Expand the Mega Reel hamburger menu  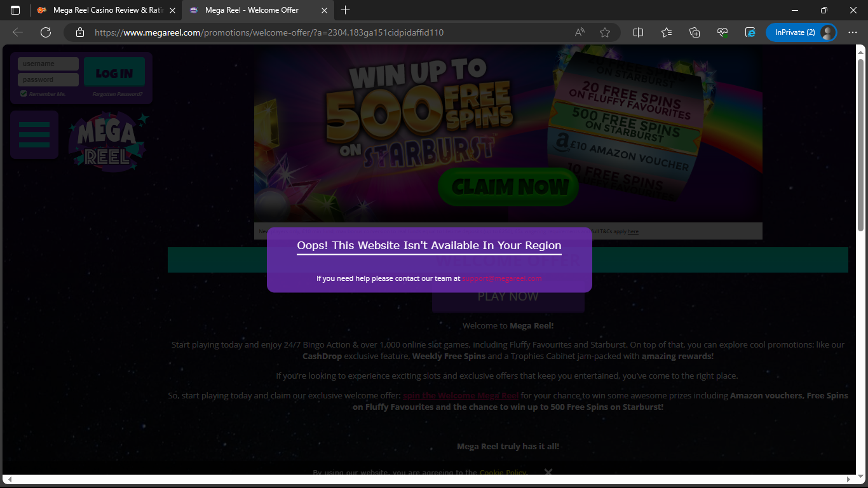pyautogui.click(x=34, y=135)
